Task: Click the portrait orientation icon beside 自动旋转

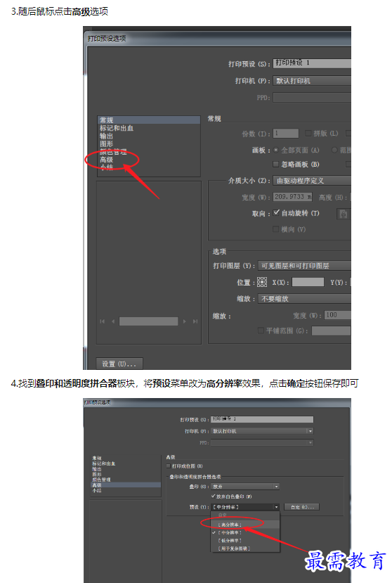Action: coord(344,214)
